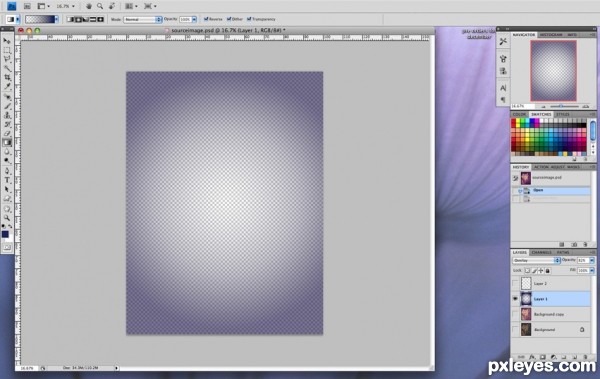600x379 pixels.
Task: Select the Lasso tool
Action: tap(7, 59)
